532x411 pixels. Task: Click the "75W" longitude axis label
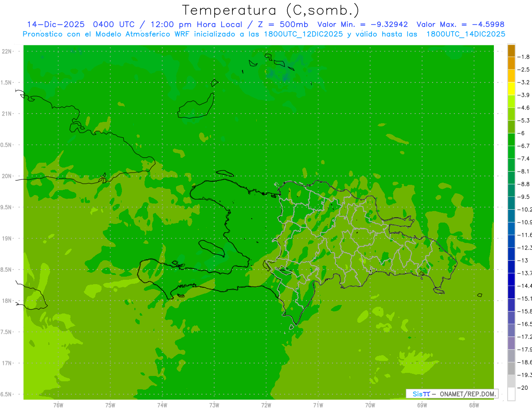[x=110, y=405]
